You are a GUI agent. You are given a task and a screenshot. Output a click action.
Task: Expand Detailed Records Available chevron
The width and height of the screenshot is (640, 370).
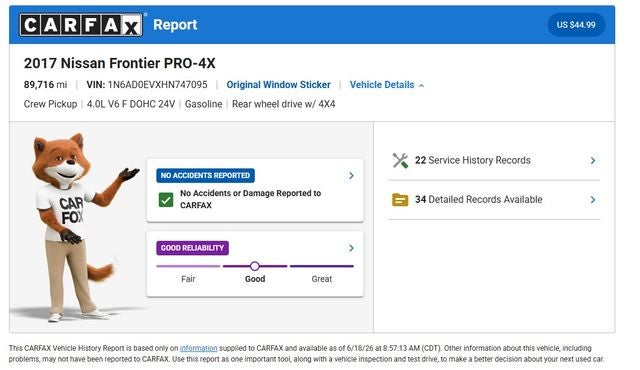tap(593, 200)
